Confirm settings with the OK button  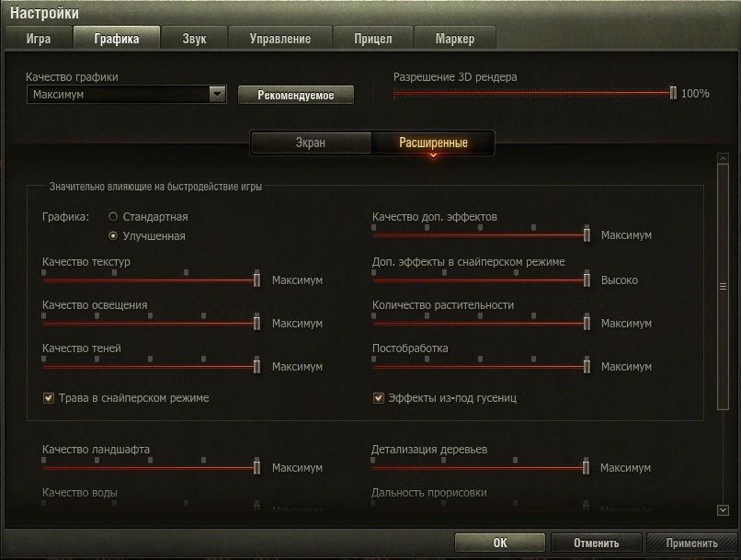[500, 543]
